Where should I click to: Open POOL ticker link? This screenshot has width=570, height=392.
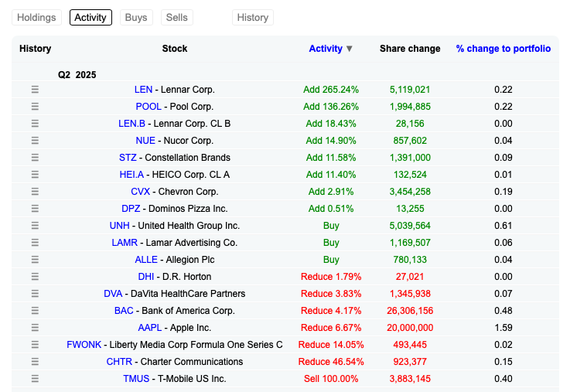(x=148, y=107)
